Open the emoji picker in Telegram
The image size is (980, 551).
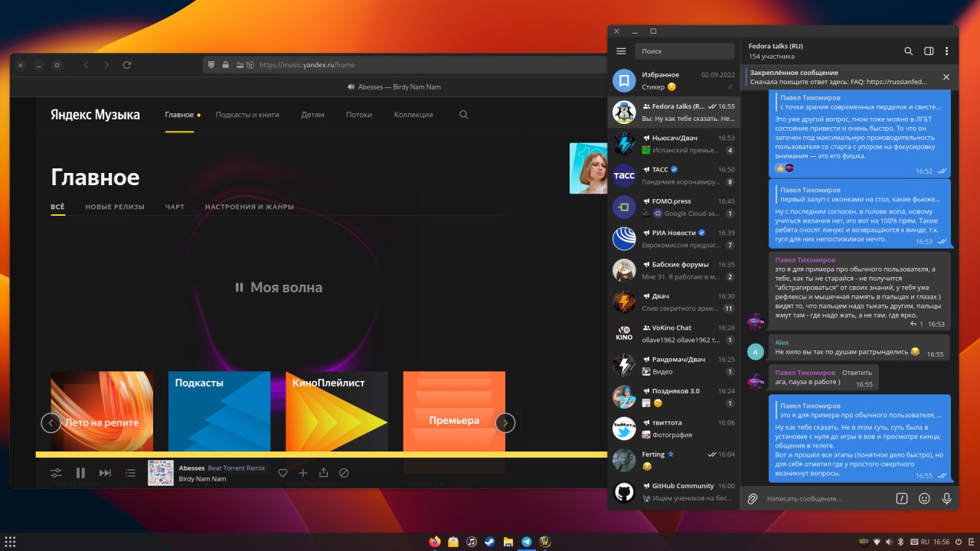tap(924, 498)
